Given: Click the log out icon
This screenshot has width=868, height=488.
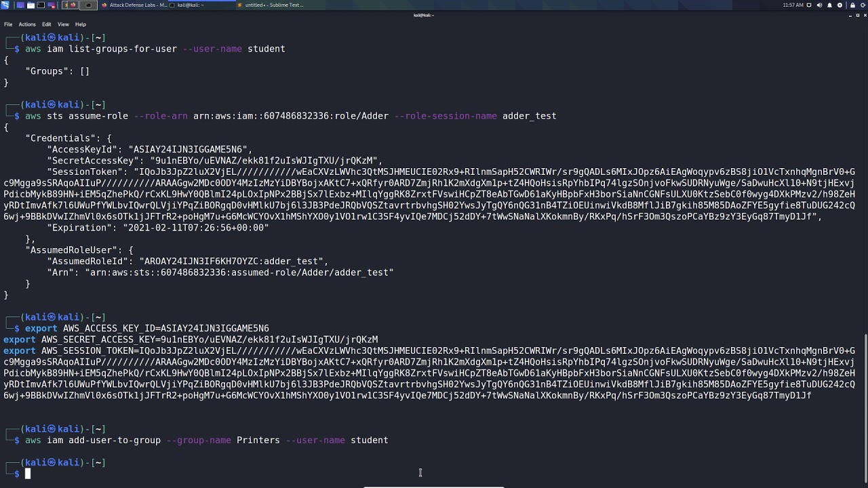Looking at the screenshot, I should click(x=863, y=5).
